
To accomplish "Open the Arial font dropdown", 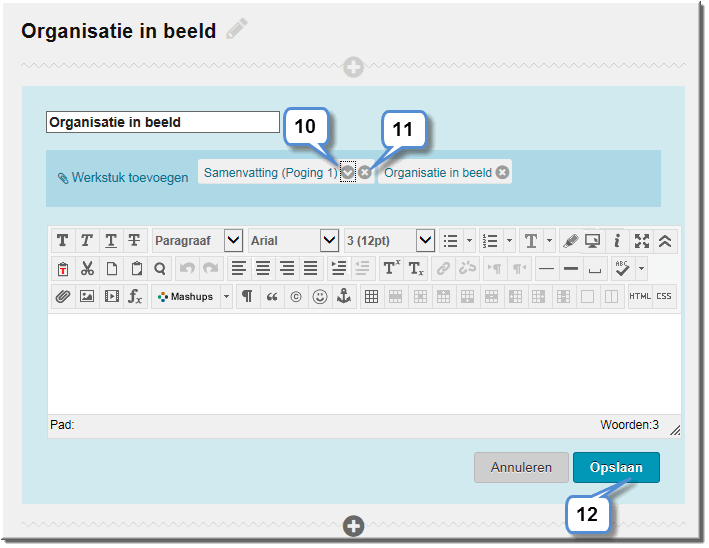I will click(x=329, y=241).
